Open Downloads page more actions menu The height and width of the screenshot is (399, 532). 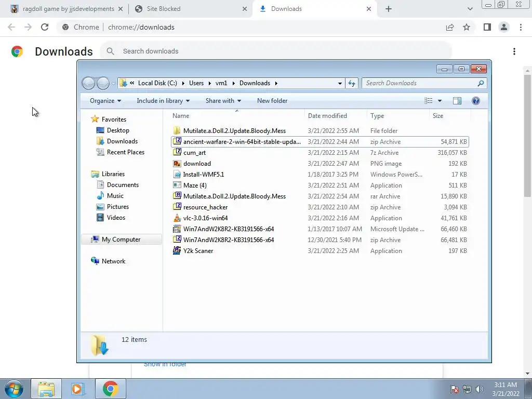tap(514, 51)
